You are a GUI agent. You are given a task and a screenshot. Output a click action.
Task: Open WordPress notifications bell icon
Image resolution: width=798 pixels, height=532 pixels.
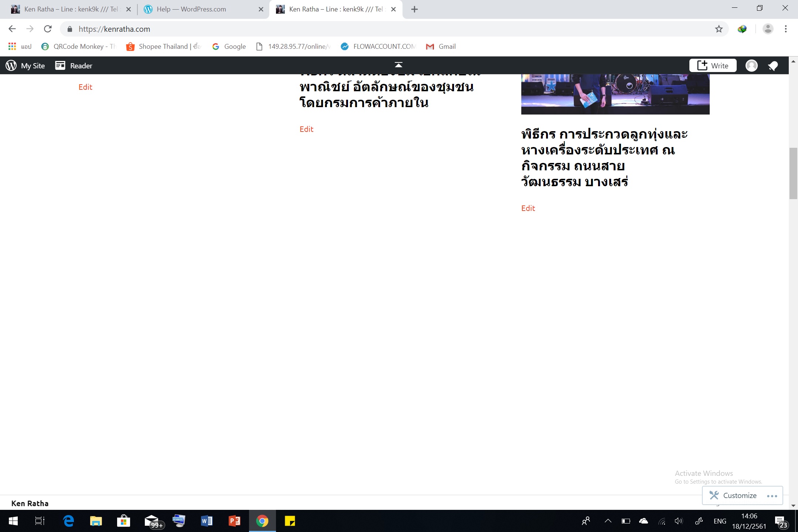coord(773,66)
